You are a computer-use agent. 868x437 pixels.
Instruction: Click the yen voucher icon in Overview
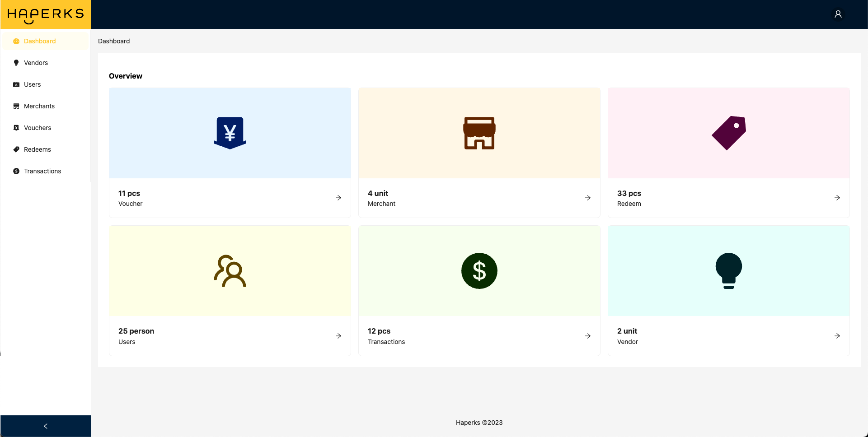pos(230,133)
